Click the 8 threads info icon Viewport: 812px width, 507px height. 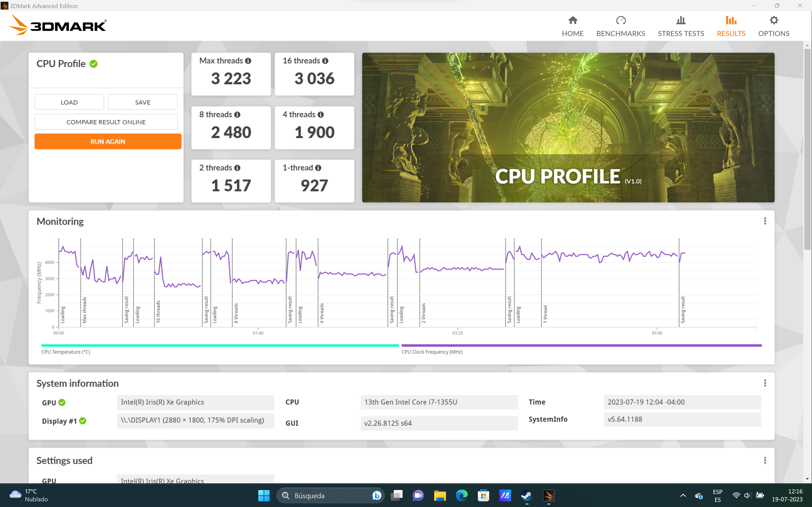pyautogui.click(x=237, y=115)
